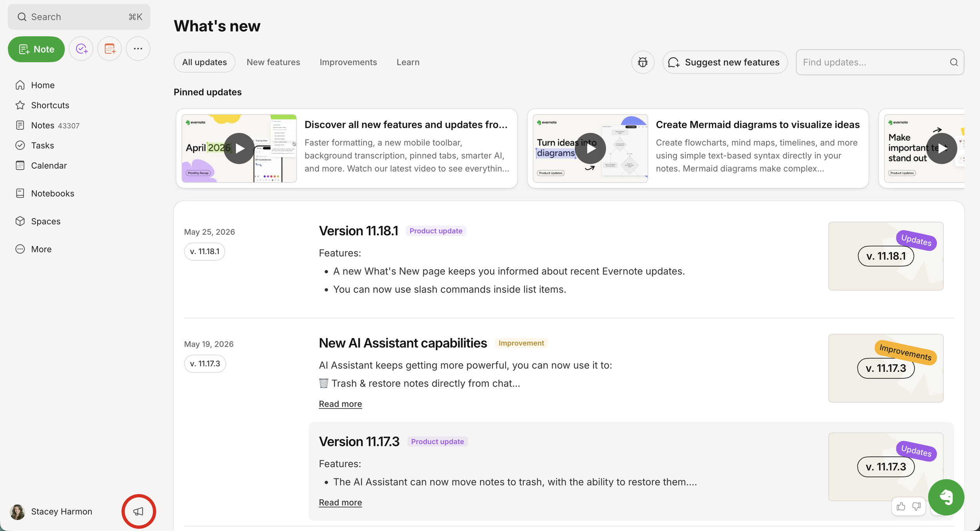
Task: Open the three-dot more actions button
Action: coord(138,49)
